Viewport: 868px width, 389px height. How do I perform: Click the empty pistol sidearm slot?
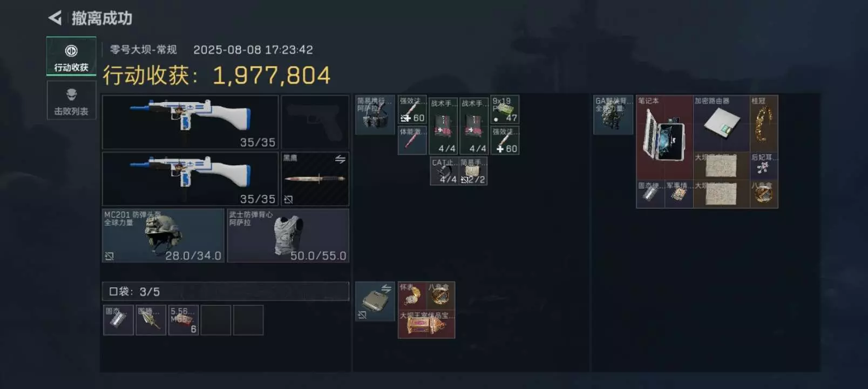(x=315, y=122)
